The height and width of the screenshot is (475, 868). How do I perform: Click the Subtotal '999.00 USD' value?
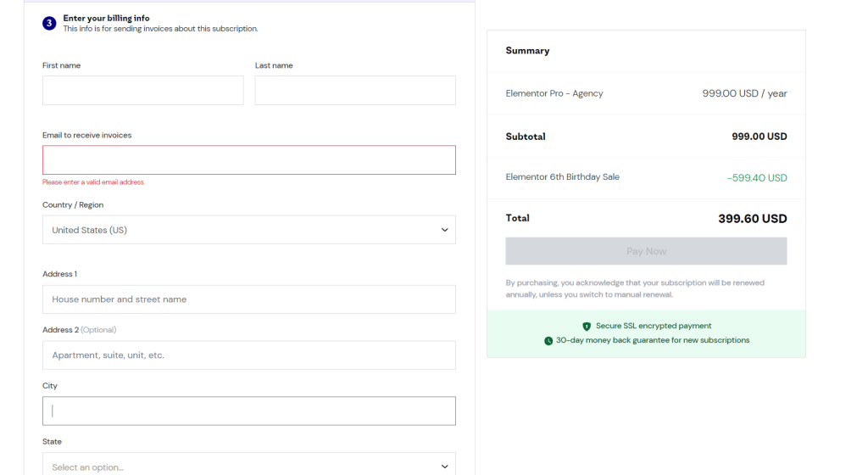(x=759, y=137)
